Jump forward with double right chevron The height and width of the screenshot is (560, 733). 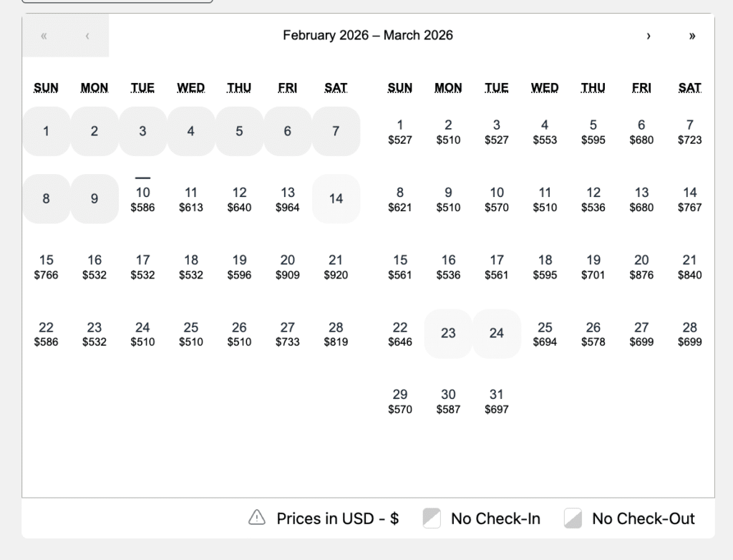(x=691, y=36)
